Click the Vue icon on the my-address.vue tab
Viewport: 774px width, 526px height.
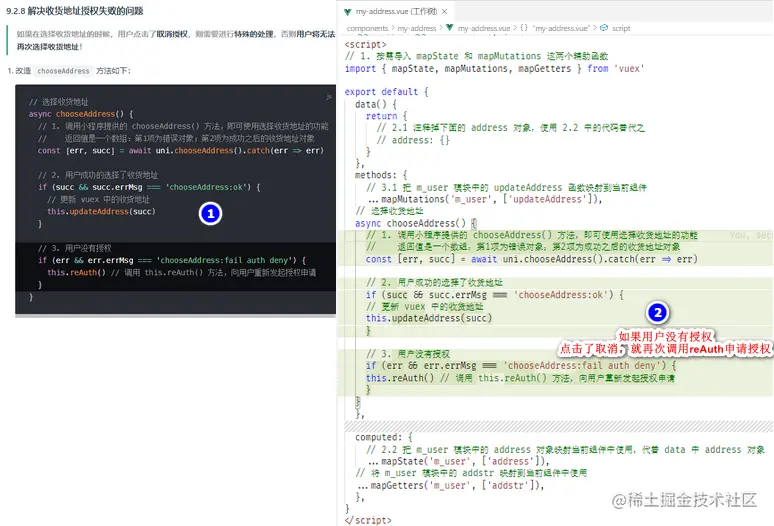click(348, 11)
